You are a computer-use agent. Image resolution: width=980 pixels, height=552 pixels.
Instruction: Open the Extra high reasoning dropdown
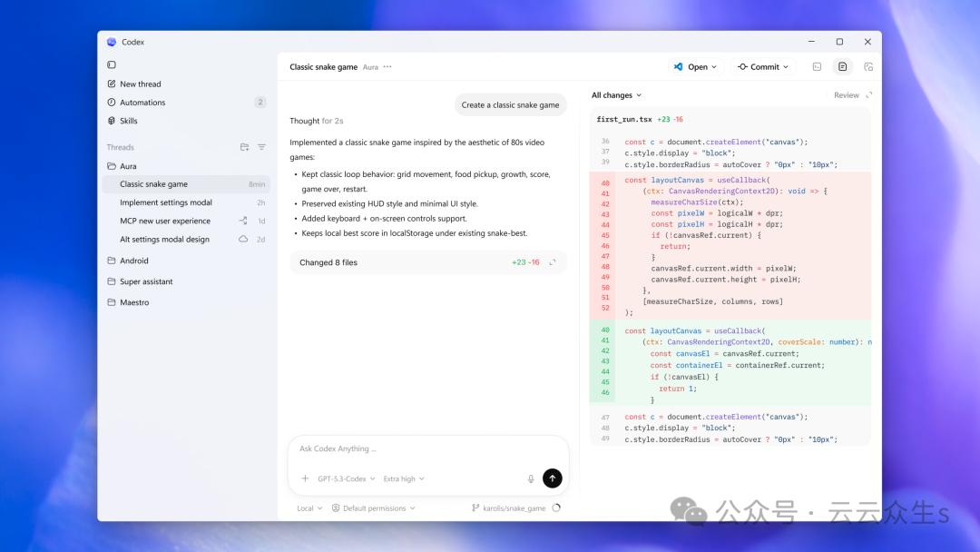pyautogui.click(x=404, y=478)
